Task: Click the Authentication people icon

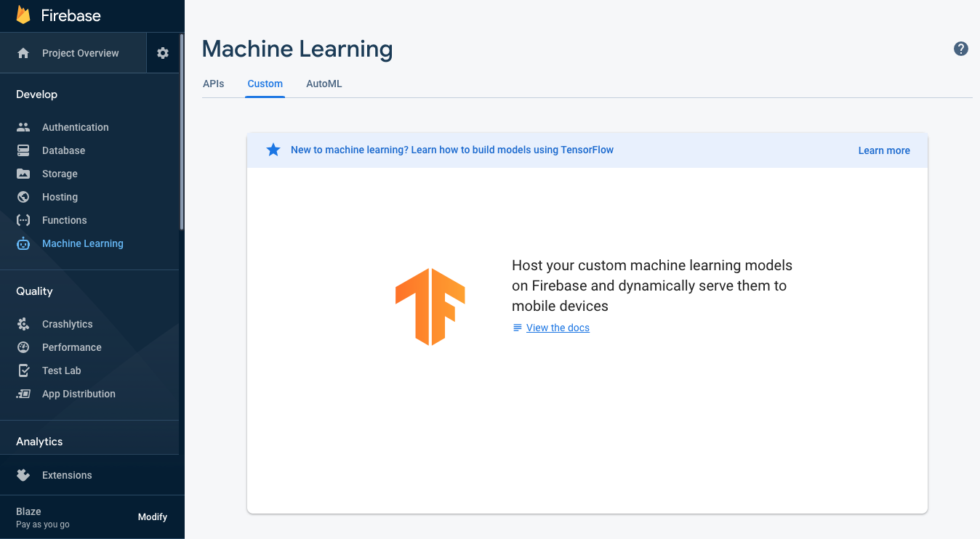Action: point(23,127)
